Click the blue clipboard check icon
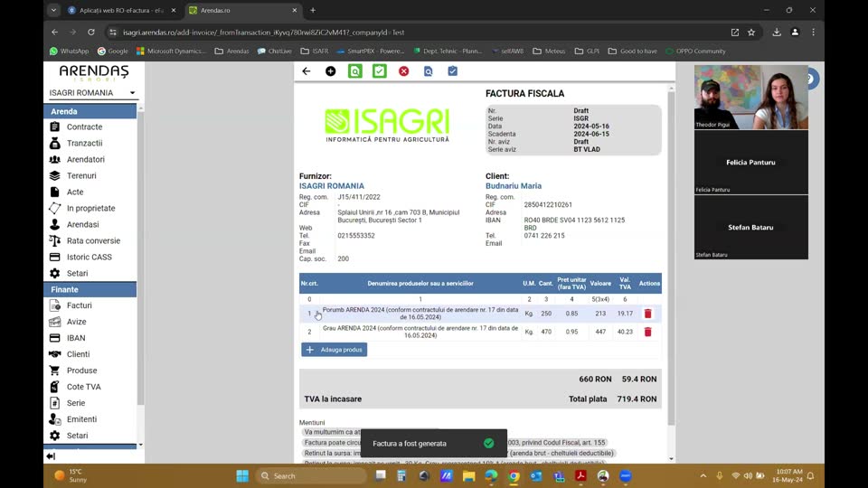The image size is (868, 488). point(452,71)
